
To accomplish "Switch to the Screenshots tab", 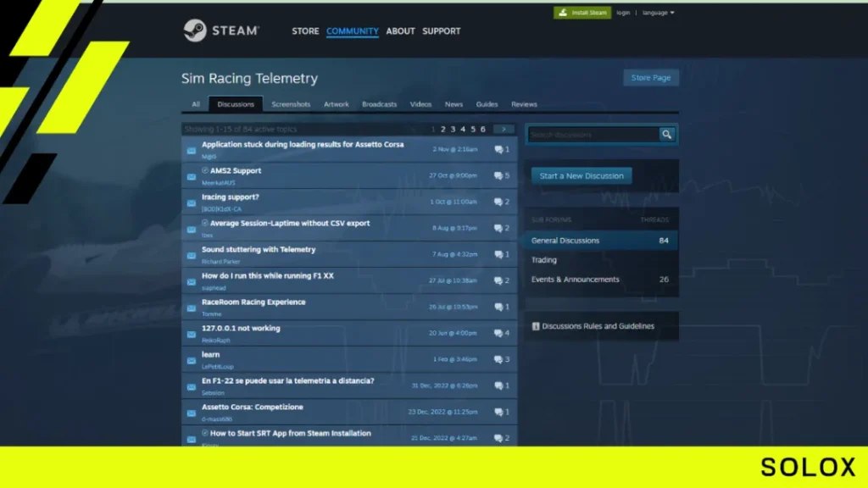I will 291,104.
